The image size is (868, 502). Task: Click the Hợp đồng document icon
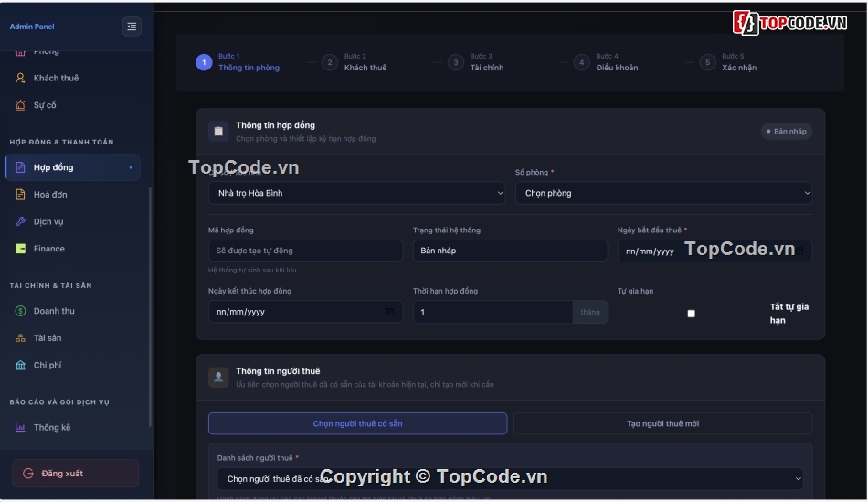point(20,167)
